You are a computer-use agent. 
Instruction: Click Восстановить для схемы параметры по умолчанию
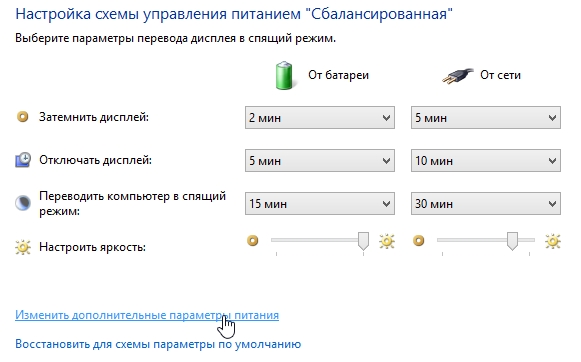(158, 344)
